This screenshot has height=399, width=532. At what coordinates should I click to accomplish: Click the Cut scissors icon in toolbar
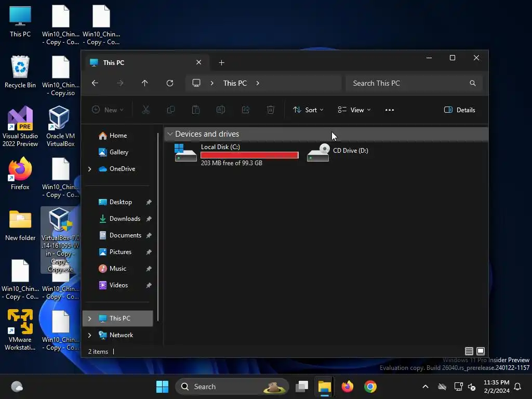(145, 110)
